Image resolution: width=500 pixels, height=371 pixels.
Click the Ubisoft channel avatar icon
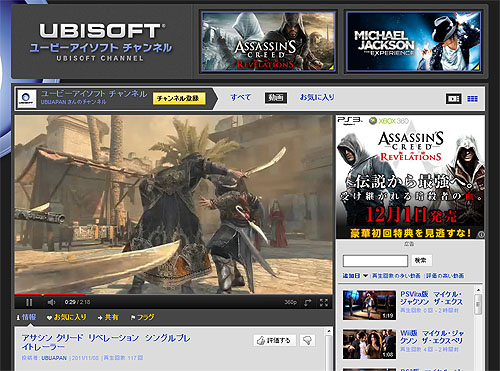[x=26, y=99]
